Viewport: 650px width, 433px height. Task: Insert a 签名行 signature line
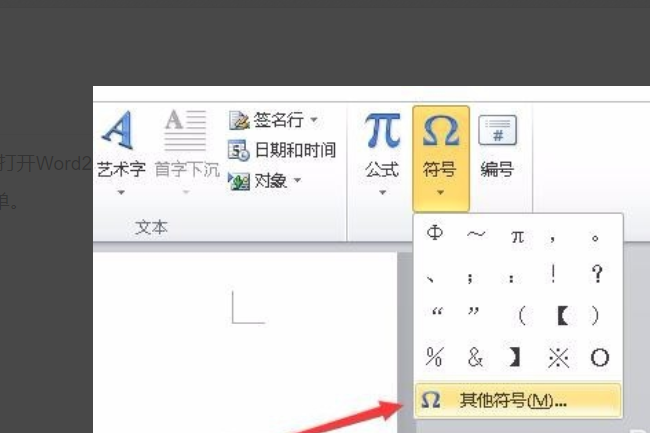click(267, 120)
